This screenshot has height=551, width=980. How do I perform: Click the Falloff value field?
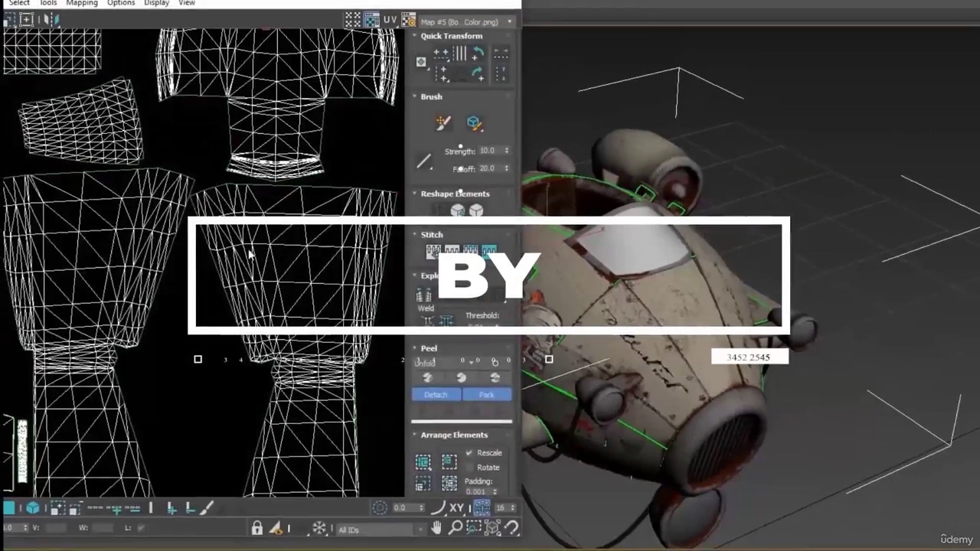[488, 168]
